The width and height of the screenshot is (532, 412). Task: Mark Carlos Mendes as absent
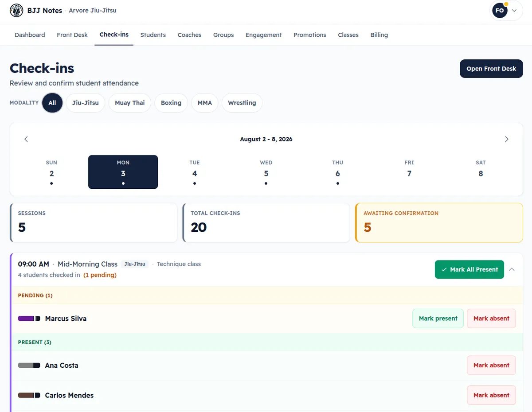click(491, 395)
